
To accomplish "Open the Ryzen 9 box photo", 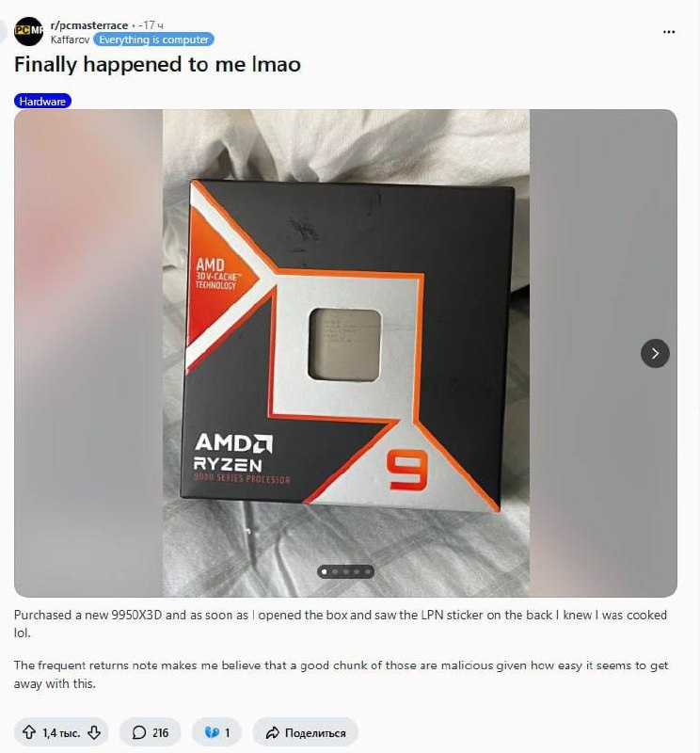I will pos(345,354).
